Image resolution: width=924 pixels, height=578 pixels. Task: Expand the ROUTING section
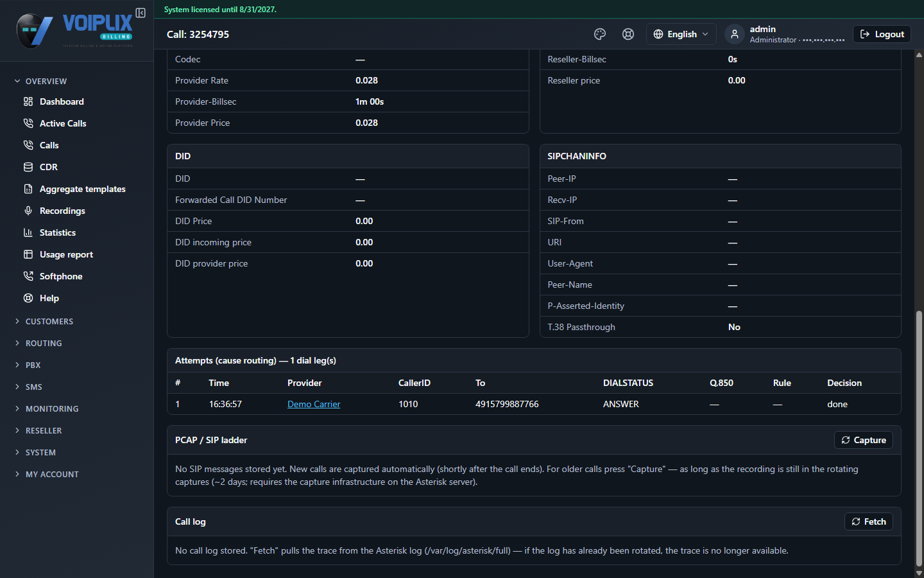tap(38, 343)
